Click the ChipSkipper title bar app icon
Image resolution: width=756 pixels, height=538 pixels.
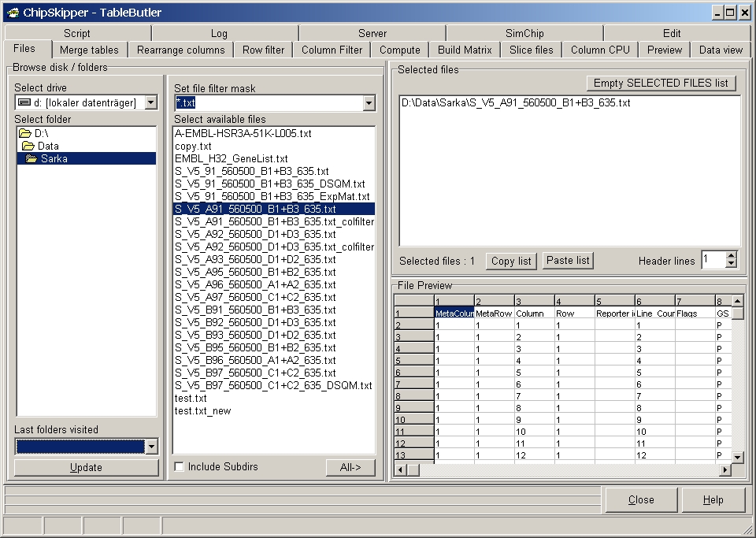coord(13,13)
